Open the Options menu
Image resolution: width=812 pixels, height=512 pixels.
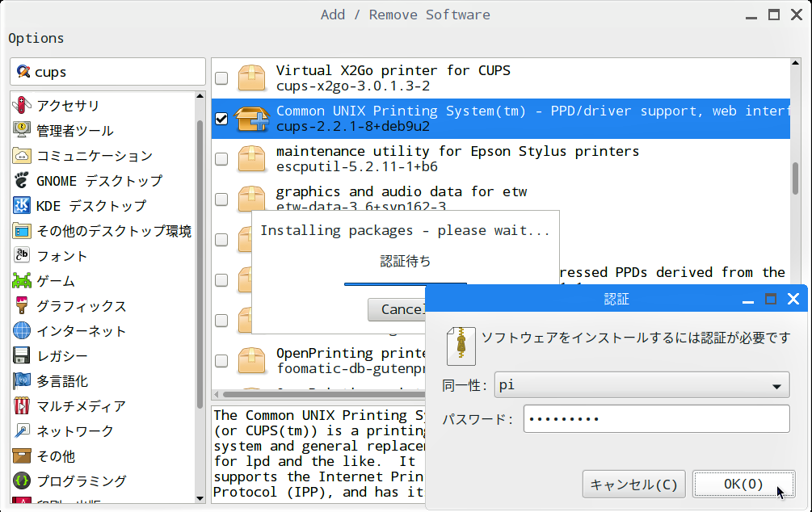[36, 38]
